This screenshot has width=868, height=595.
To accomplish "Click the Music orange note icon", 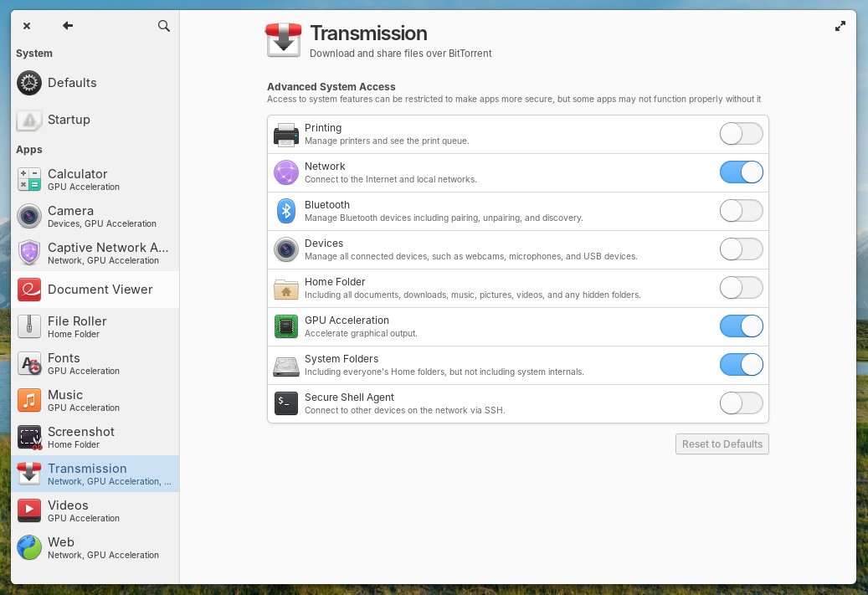I will coord(28,400).
